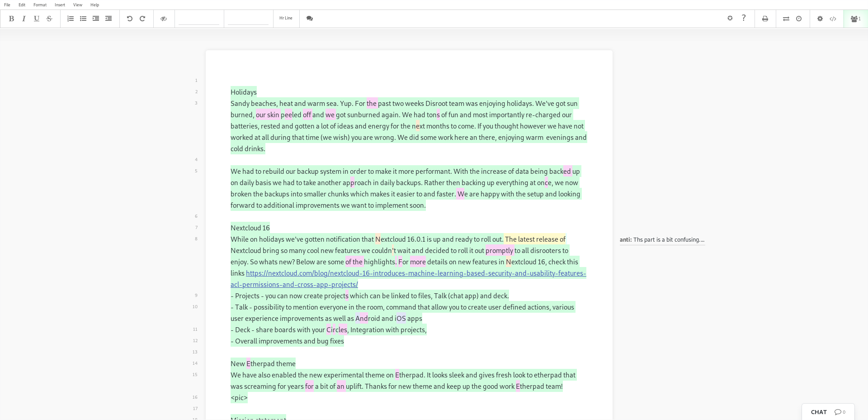The height and width of the screenshot is (420, 868).
Task: Insert an unordered bullet list
Action: tap(83, 19)
